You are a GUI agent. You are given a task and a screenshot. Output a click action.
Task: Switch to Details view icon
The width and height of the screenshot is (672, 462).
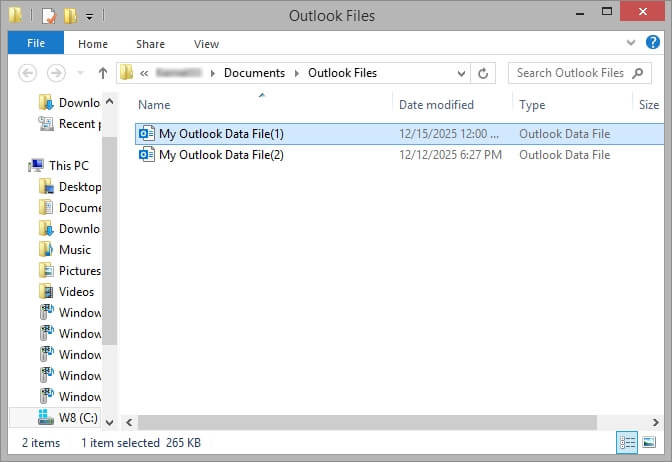coord(627,442)
